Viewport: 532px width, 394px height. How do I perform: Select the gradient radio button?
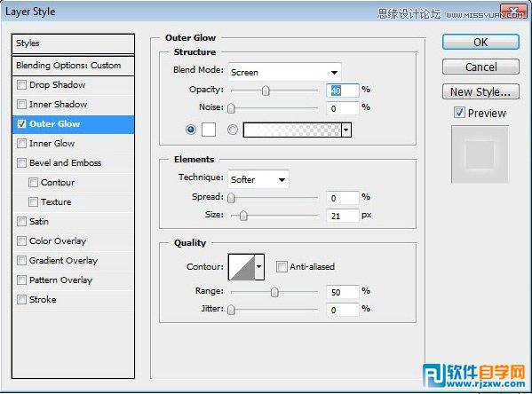233,130
